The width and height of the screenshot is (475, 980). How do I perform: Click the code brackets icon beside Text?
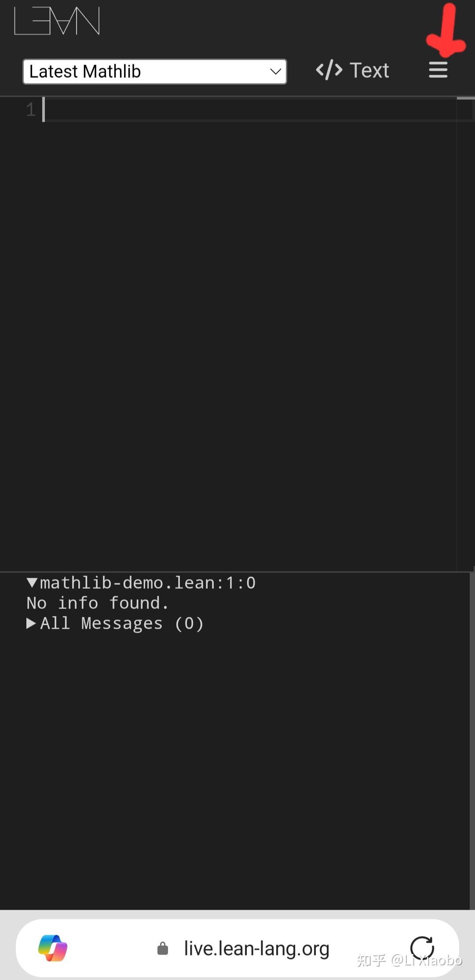click(329, 70)
